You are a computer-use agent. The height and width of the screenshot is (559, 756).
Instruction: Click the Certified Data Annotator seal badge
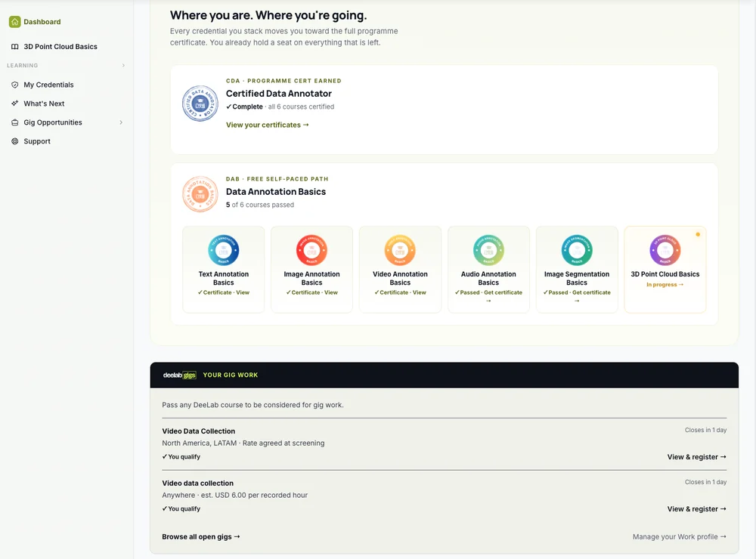[200, 103]
